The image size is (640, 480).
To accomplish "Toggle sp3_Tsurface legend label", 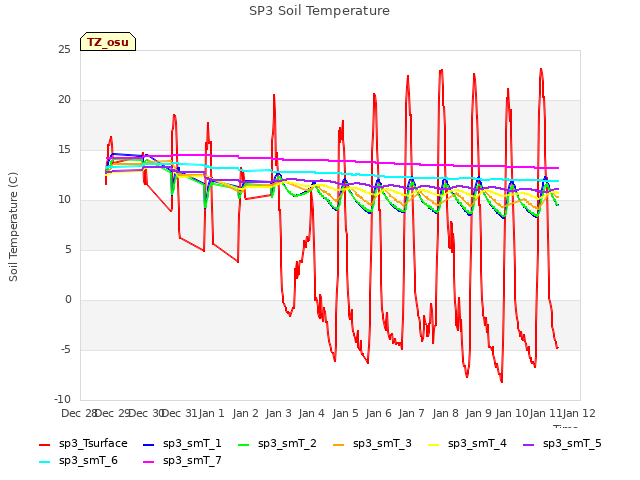I will (93, 443).
